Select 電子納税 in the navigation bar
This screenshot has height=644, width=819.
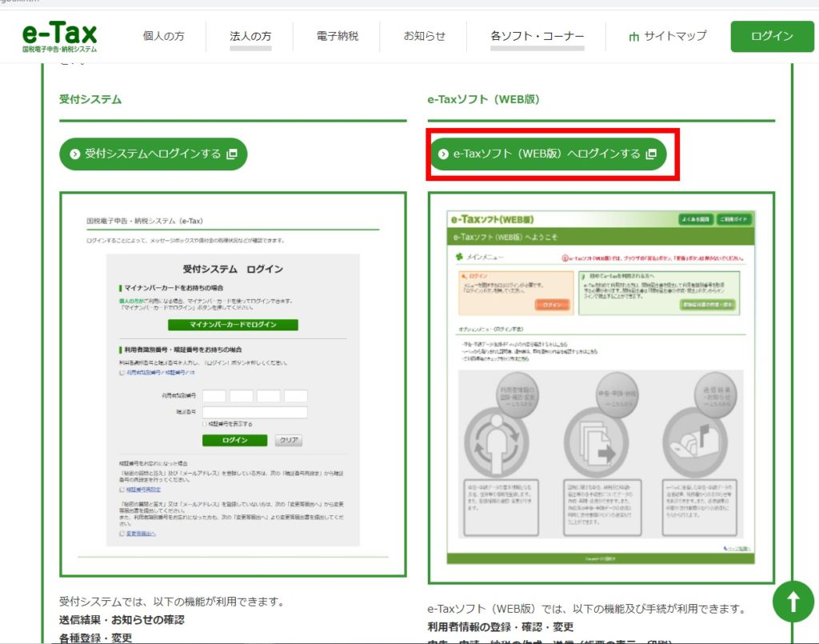(338, 36)
